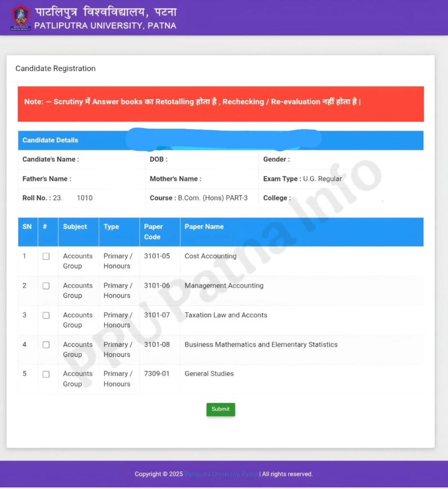Viewport: 448px width, 489px height.
Task: Click the College label
Action: coord(277,198)
